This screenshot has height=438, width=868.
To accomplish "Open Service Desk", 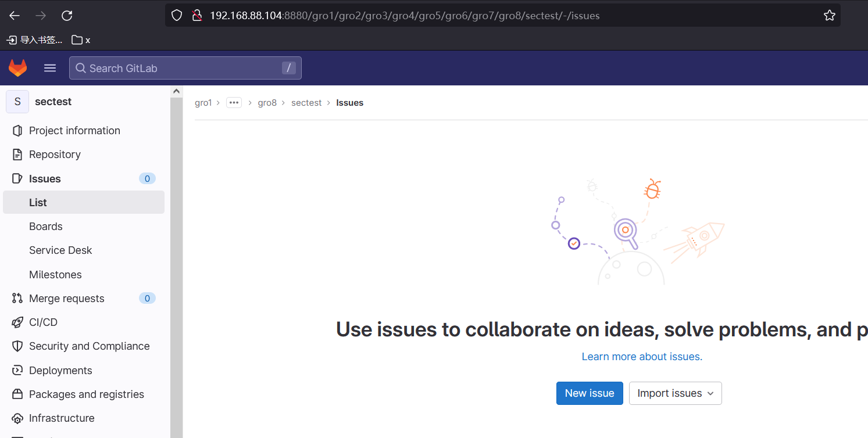I will (x=84, y=250).
